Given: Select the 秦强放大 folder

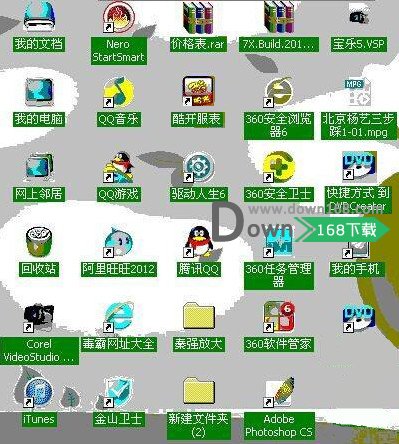Looking at the screenshot, I should coord(199,317).
